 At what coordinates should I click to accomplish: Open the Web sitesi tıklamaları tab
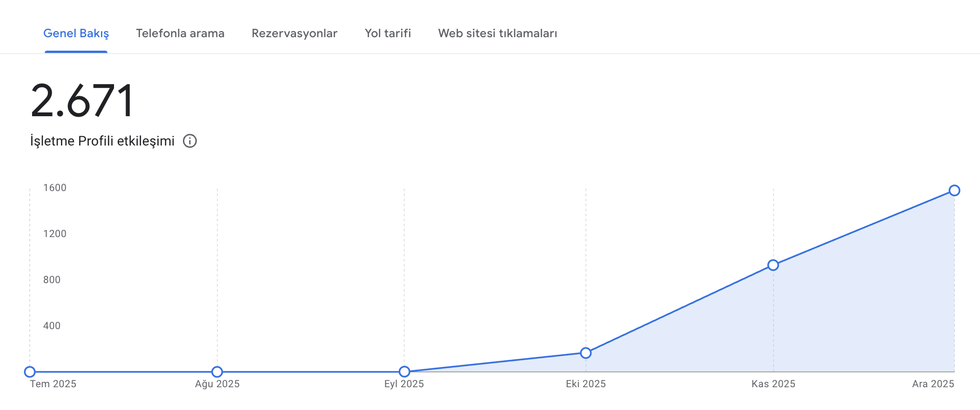coord(497,33)
